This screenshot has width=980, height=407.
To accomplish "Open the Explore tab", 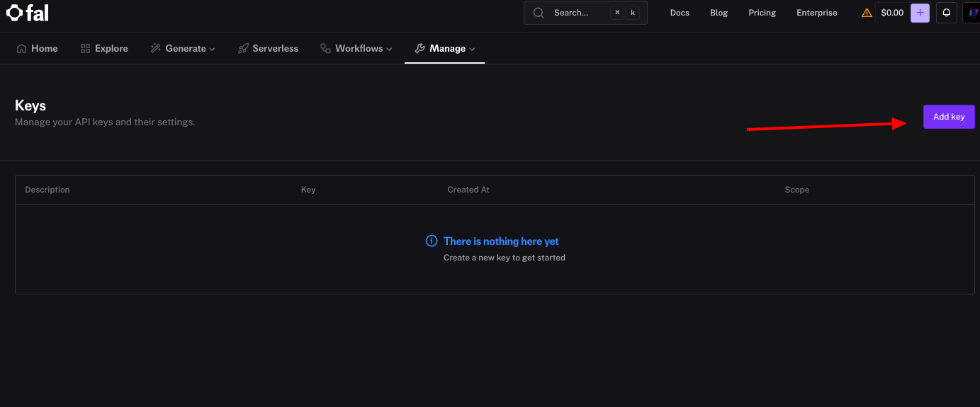I will click(104, 48).
